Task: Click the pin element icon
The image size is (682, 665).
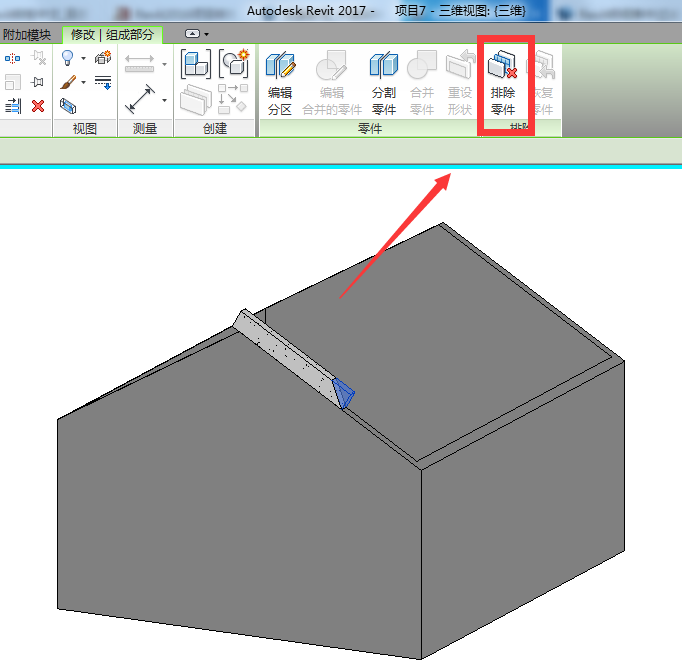Action: (x=38, y=82)
